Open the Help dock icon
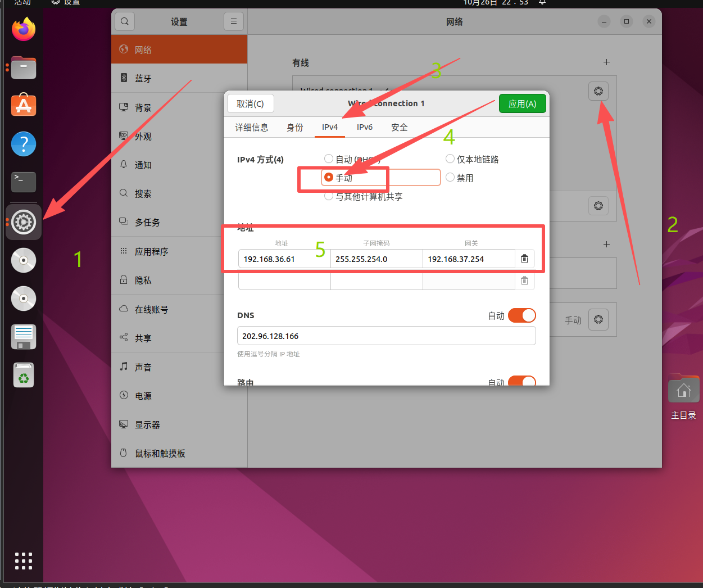Viewport: 703px width, 588px height. click(24, 144)
